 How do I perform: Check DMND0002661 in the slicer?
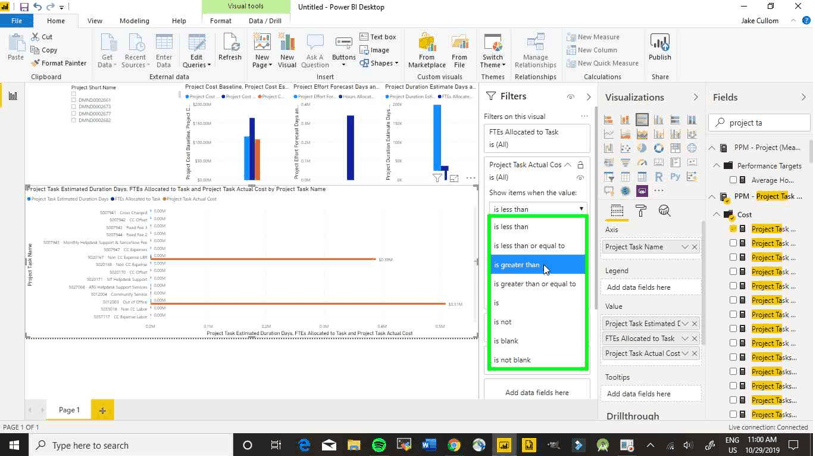(x=73, y=100)
